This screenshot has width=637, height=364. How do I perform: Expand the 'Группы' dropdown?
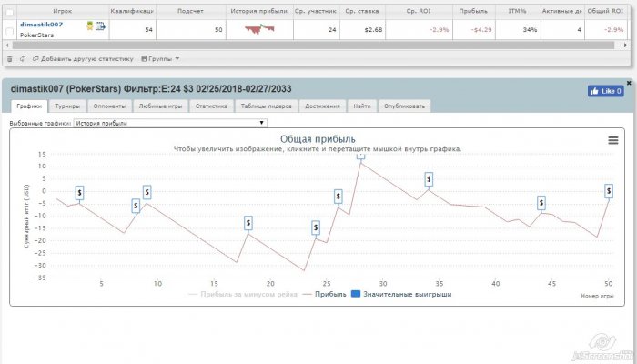coord(160,59)
